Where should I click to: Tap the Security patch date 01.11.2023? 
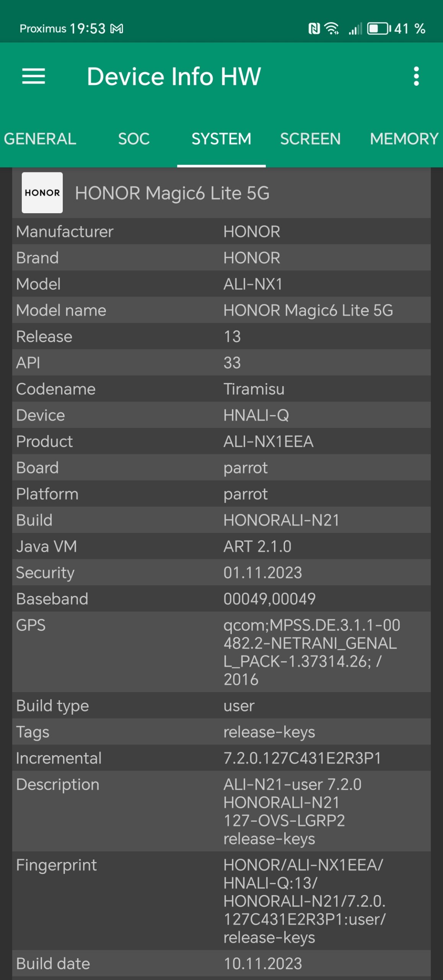[x=263, y=573]
